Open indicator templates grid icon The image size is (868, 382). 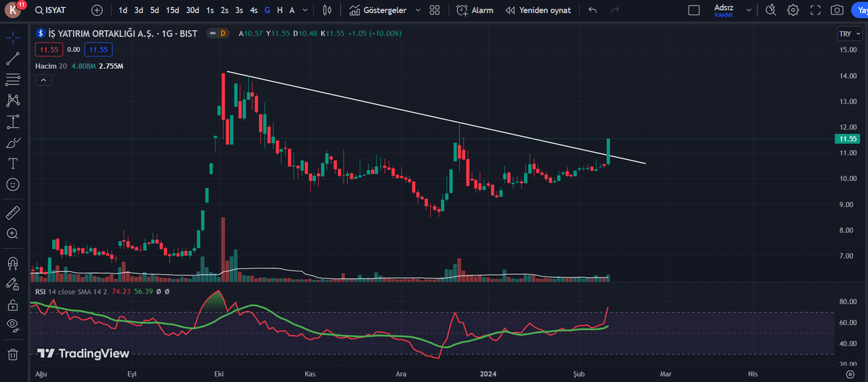(434, 10)
